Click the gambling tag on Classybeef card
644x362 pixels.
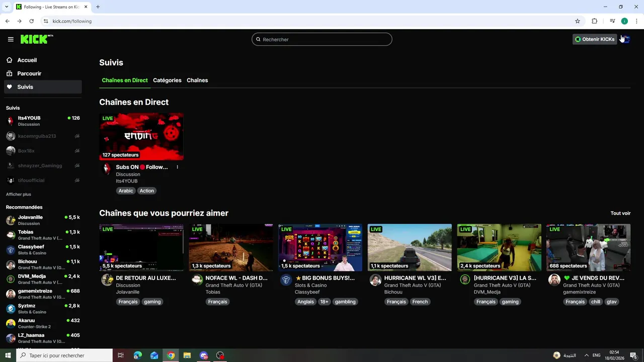click(x=345, y=302)
